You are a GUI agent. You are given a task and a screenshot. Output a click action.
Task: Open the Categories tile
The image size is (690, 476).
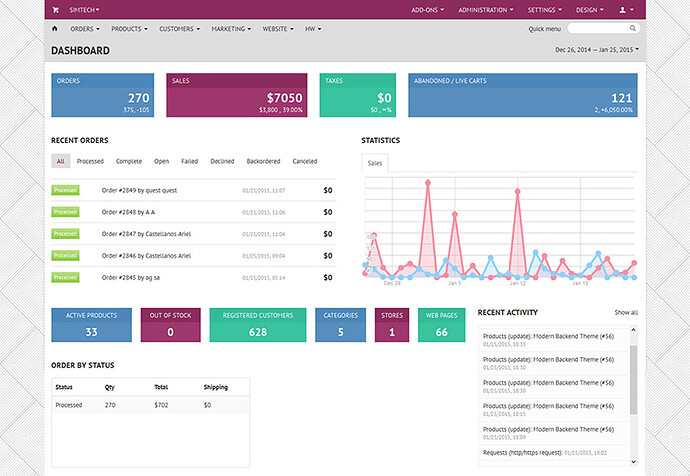click(x=340, y=325)
